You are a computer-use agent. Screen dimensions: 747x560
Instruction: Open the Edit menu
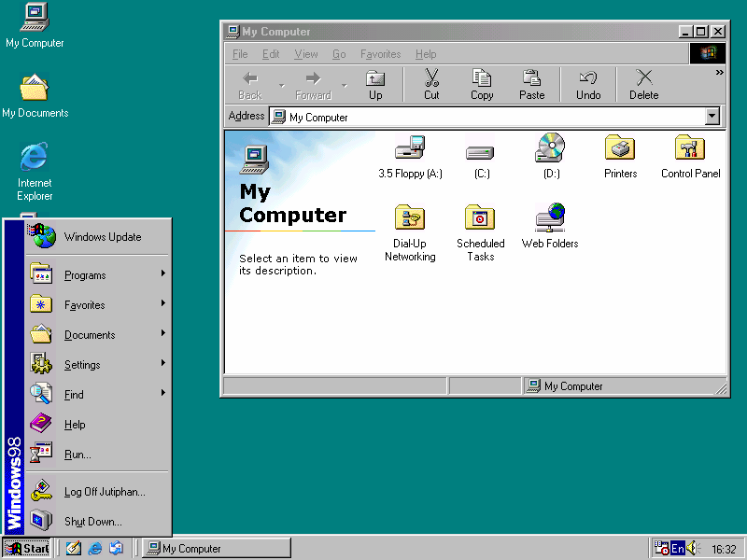pyautogui.click(x=271, y=54)
